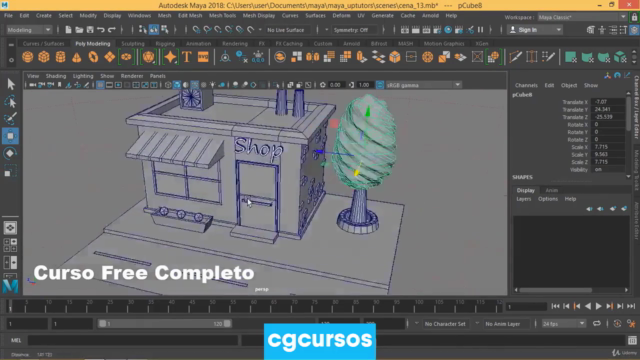
Task: Click the Undo arrow icon
Action: pos(100,30)
